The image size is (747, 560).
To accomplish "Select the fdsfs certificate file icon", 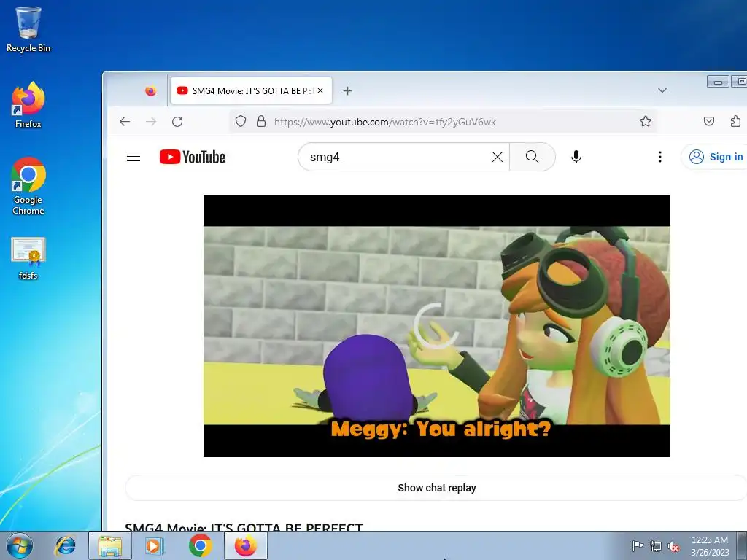I will point(28,257).
